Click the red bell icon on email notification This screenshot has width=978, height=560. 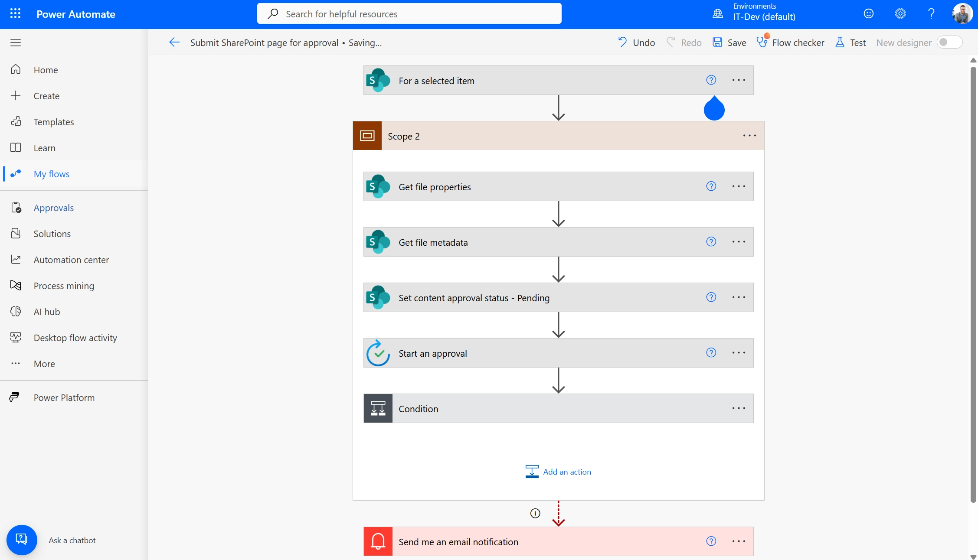click(x=377, y=541)
